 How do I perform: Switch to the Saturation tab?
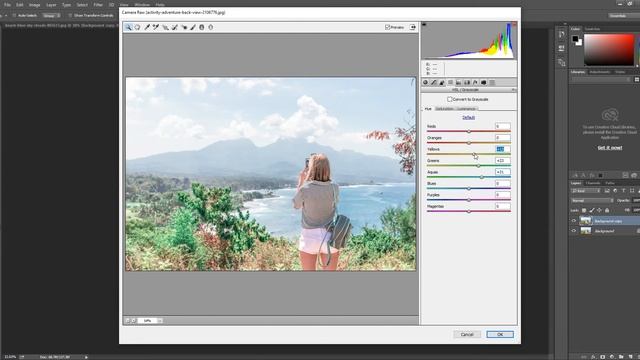[x=444, y=109]
